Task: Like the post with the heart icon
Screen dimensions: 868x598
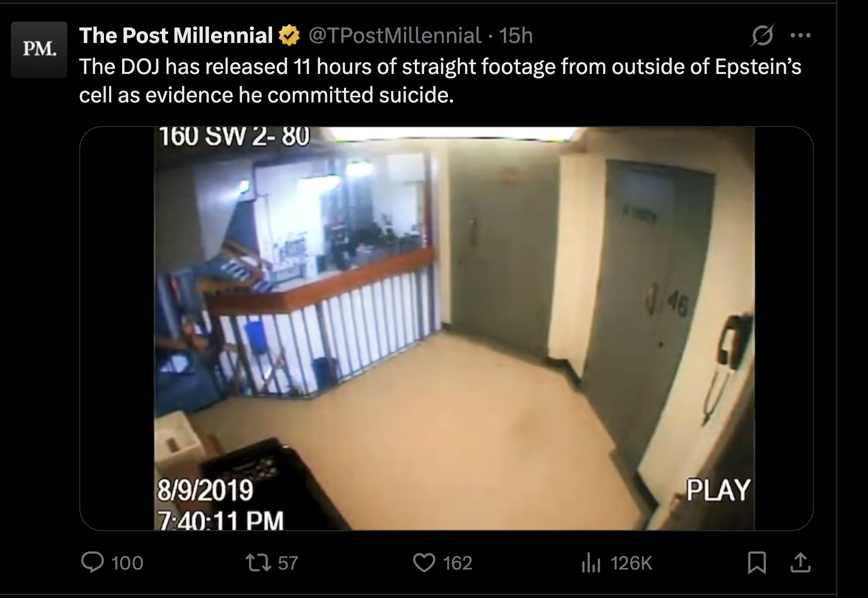Action: [x=424, y=562]
